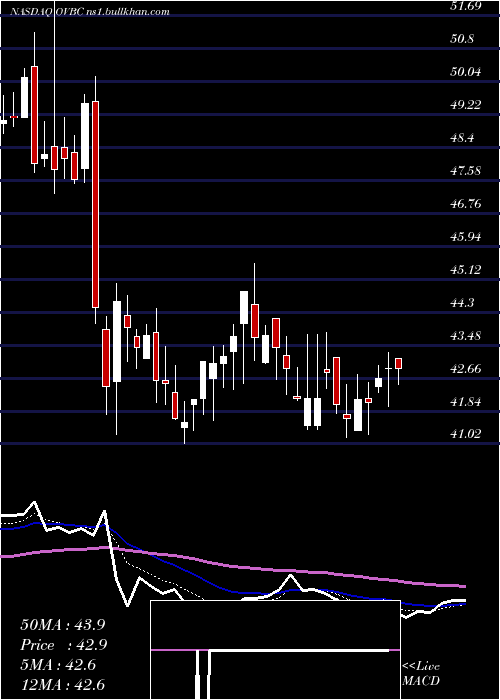500x700 pixels.
Task: Click the 41.84 price axis label
Action: tap(466, 402)
